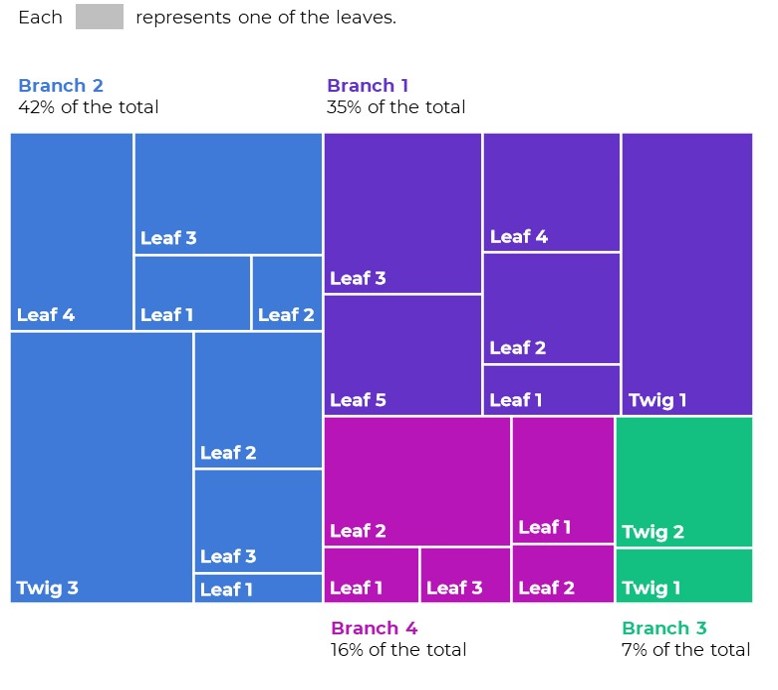This screenshot has width=778, height=690.
Task: Click the green Twig 1 cell
Action: click(x=684, y=575)
